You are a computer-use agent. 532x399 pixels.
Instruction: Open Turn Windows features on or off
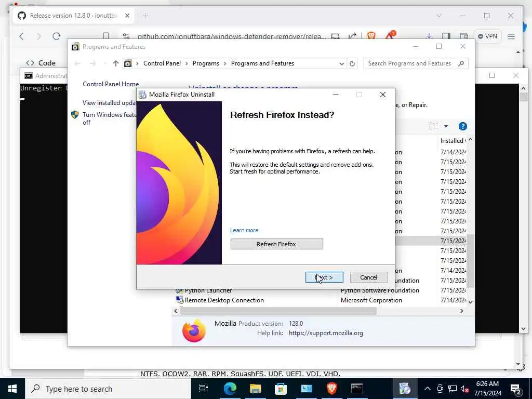[x=109, y=118]
